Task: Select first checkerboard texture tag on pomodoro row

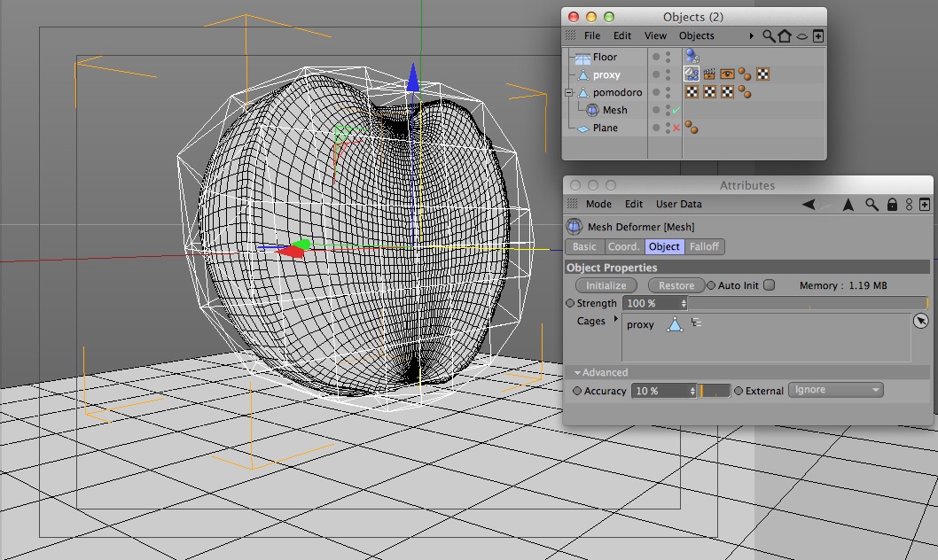Action: point(692,92)
